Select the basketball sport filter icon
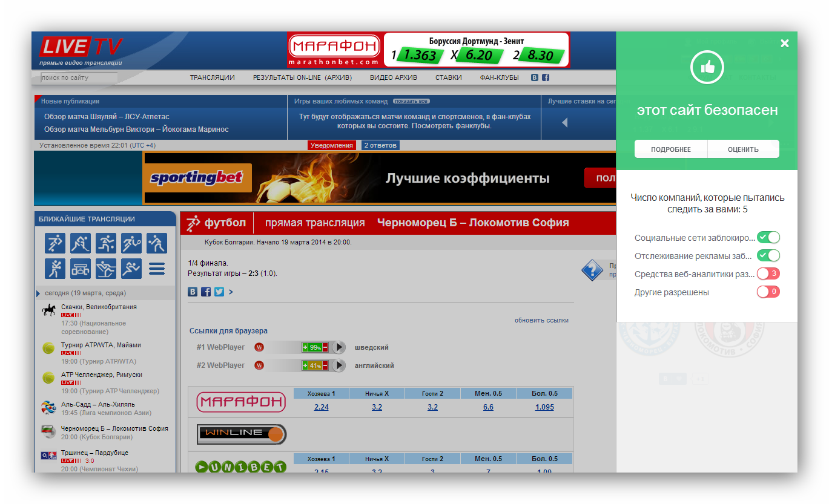This screenshot has height=504, width=829. point(106,243)
